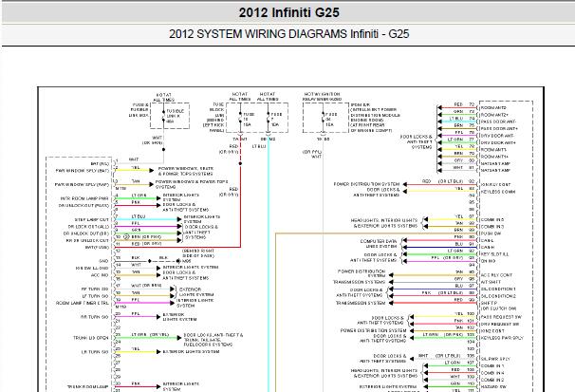
Task: Select the CAN-H pin label
Action: (488, 247)
